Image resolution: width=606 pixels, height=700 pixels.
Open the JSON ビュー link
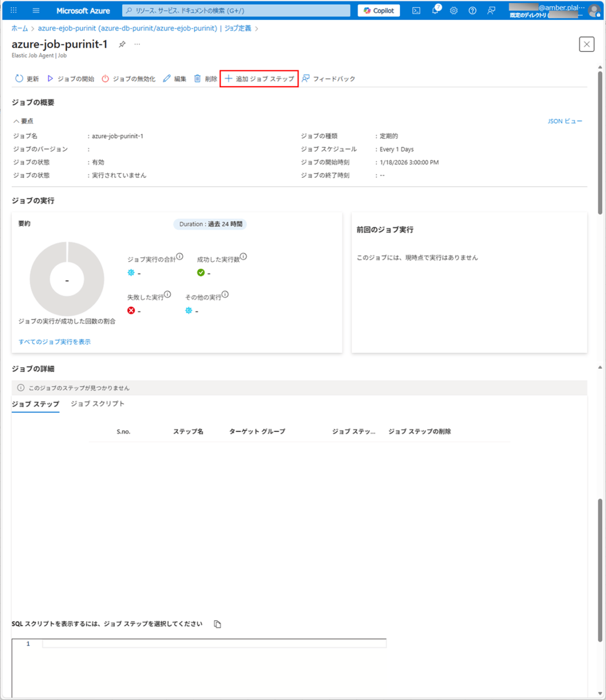[x=565, y=121]
